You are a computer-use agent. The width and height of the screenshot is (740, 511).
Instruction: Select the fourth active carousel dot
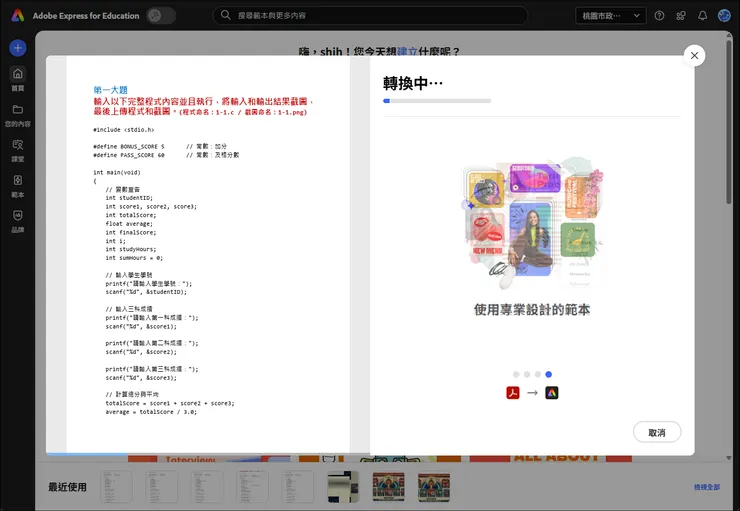tap(548, 374)
